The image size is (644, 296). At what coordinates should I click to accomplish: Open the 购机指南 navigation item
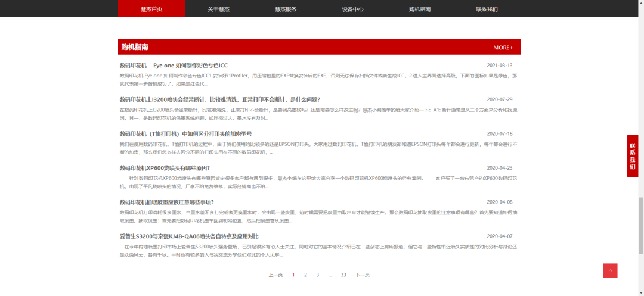tap(420, 9)
